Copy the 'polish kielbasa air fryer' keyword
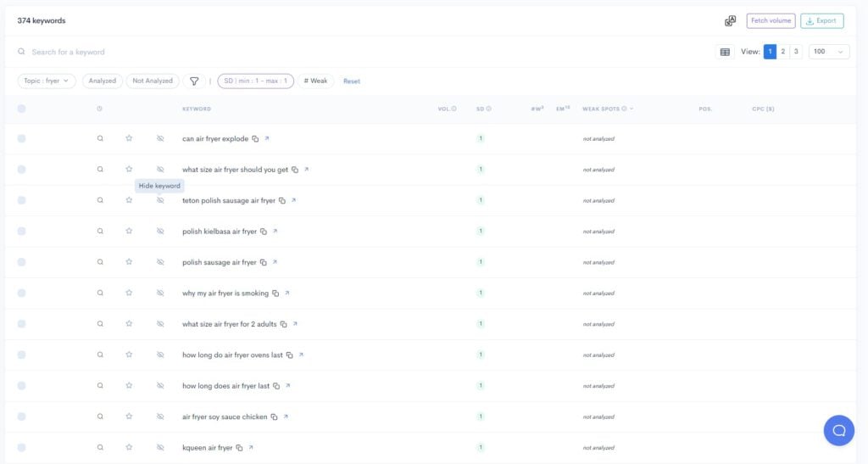The width and height of the screenshot is (868, 464). [x=264, y=232]
